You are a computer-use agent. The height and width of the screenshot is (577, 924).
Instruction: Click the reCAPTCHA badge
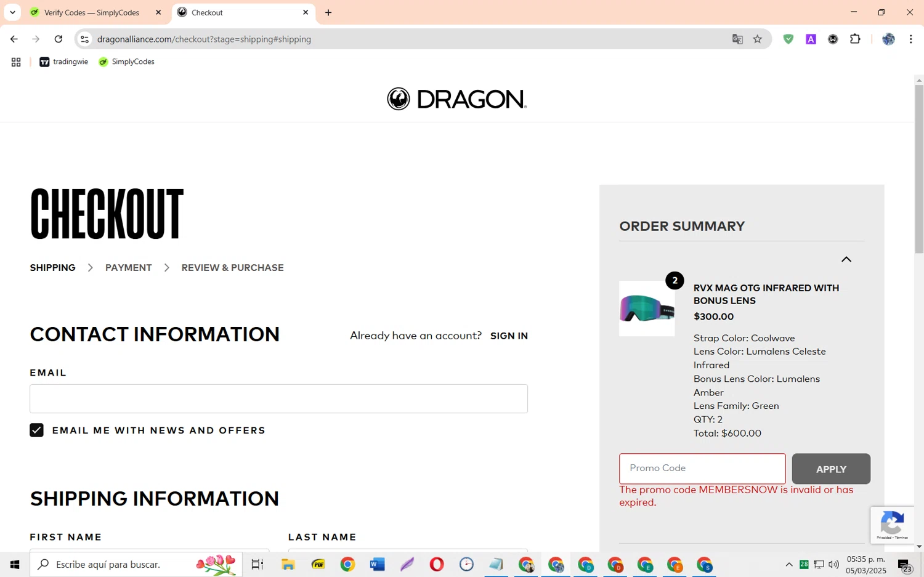pyautogui.click(x=892, y=525)
